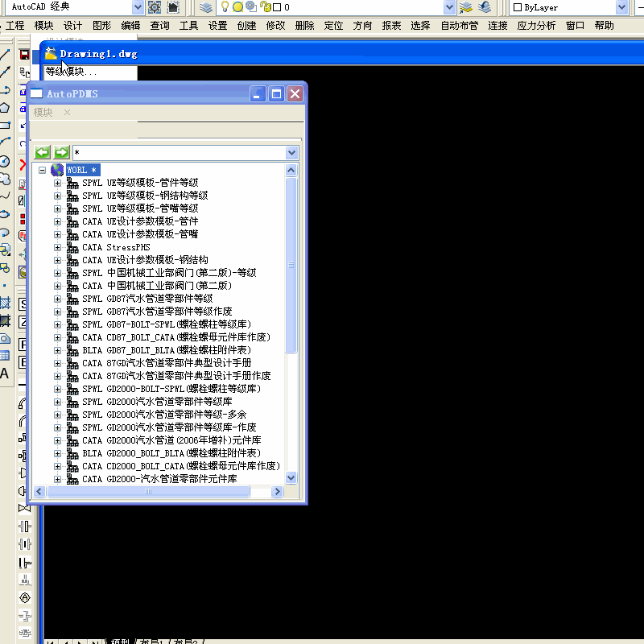644x644 pixels.
Task: Select CATA GD2000-汽水管道零部件元件库 item
Action: coord(159,479)
